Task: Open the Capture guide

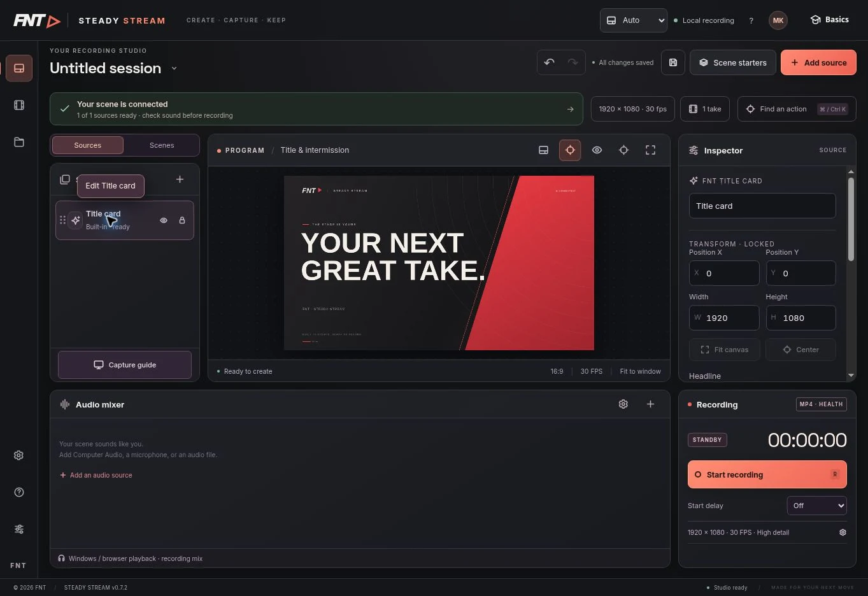Action: (x=125, y=365)
